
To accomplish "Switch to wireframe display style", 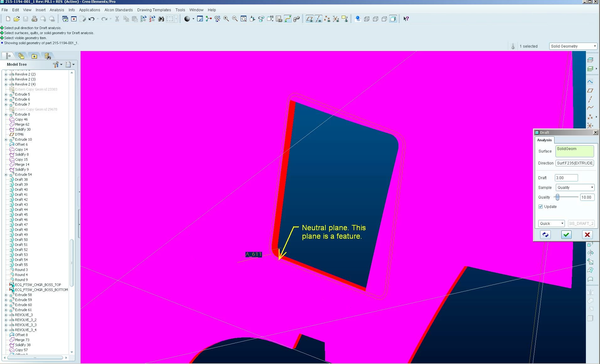I will [x=367, y=19].
